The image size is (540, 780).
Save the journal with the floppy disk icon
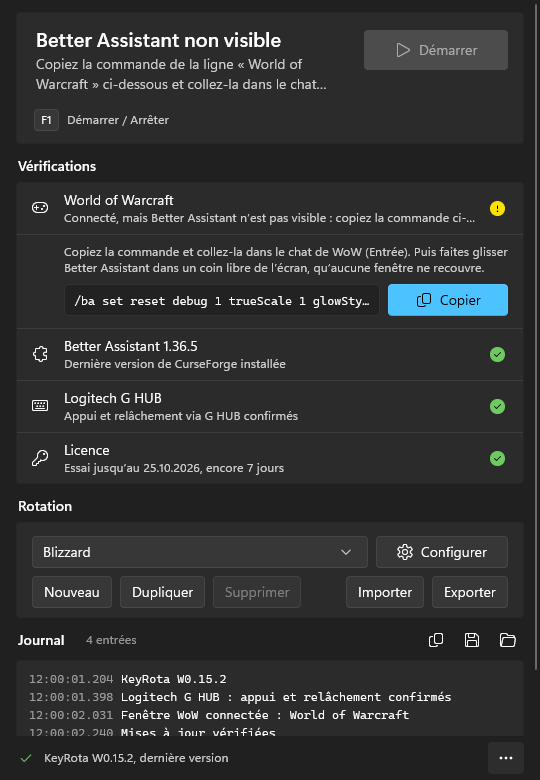[471, 640]
